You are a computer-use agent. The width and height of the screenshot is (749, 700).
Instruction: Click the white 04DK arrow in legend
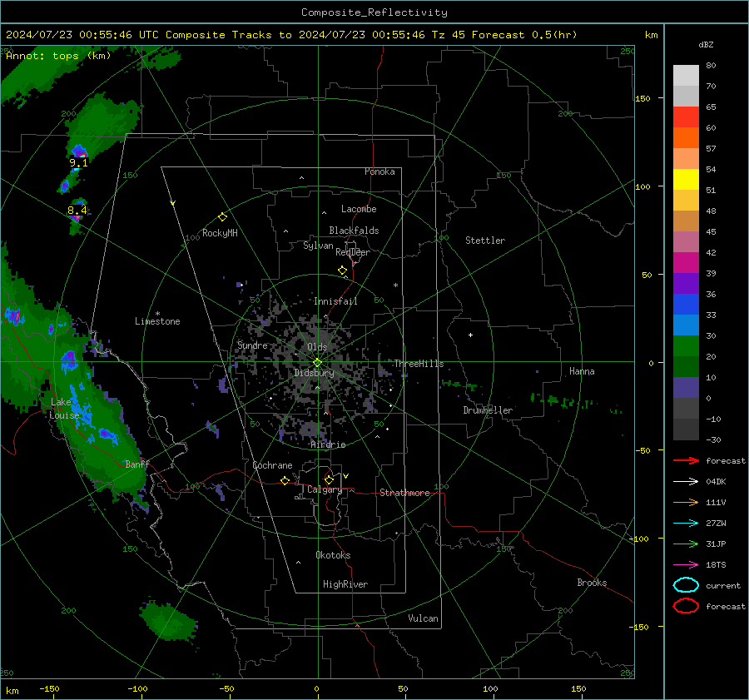point(686,482)
